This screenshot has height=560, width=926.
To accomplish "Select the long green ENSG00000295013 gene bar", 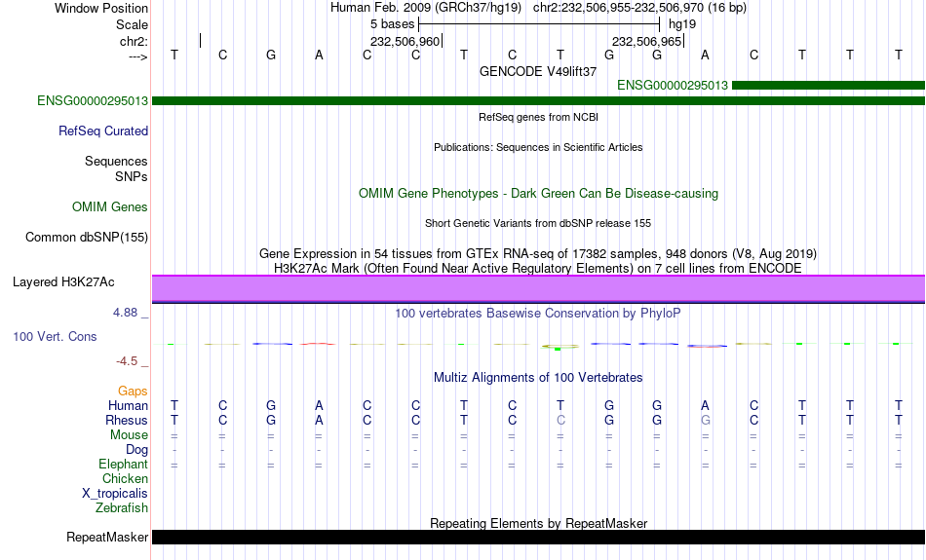I will (539, 101).
